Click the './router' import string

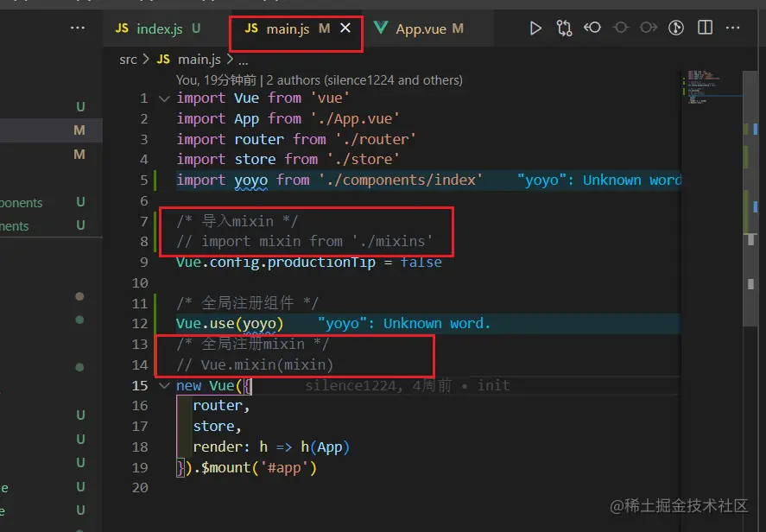375,140
